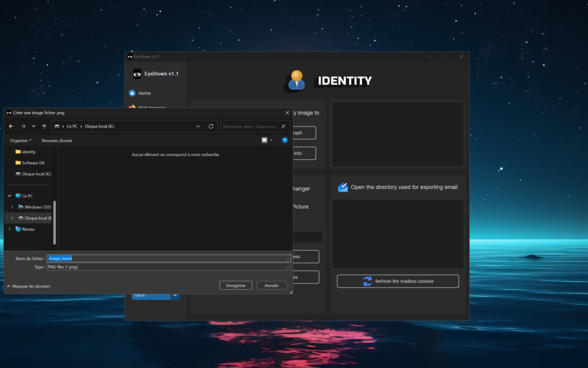Image resolution: width=588 pixels, height=368 pixels.
Task: Expand the address bar path history dropdown
Action: (198, 126)
